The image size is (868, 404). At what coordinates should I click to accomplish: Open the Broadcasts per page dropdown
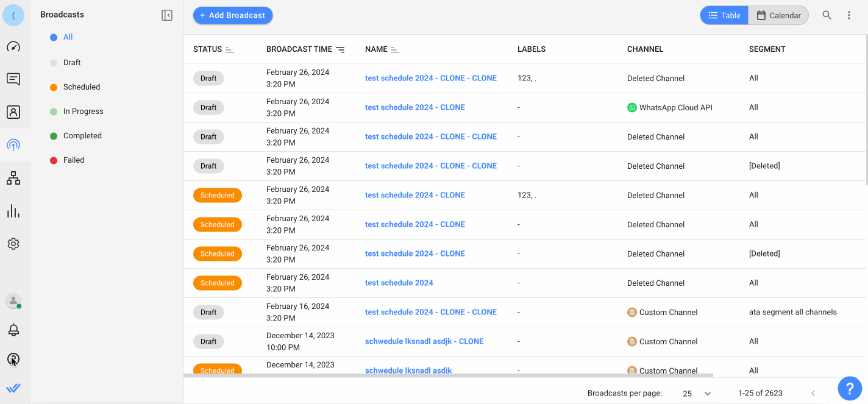tap(697, 394)
